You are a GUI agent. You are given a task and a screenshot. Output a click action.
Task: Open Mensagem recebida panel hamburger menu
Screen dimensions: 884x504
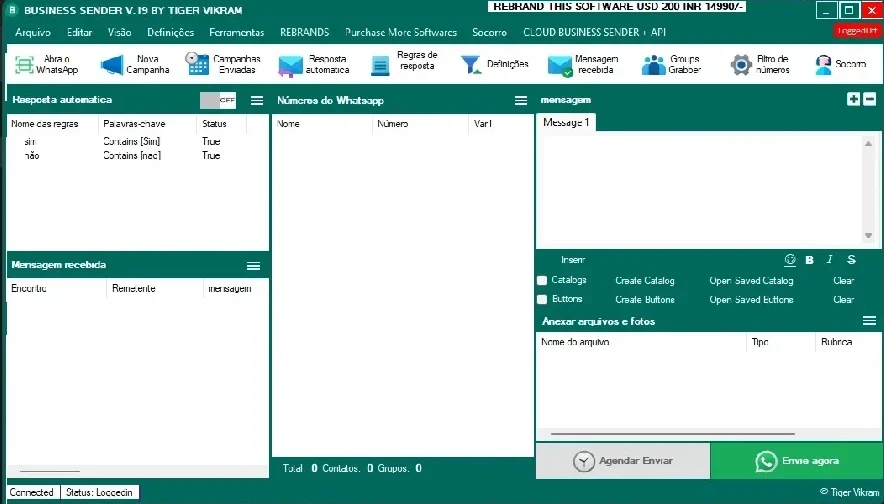(254, 266)
